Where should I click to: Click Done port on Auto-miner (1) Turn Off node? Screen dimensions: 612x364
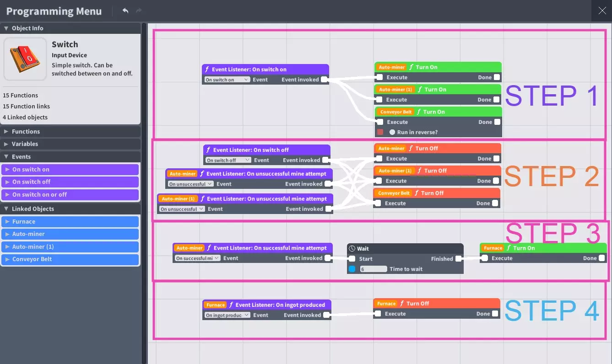[x=496, y=181]
